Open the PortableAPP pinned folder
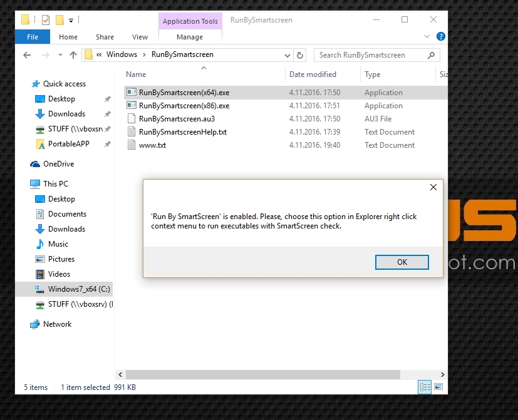The width and height of the screenshot is (518, 420). [x=68, y=144]
